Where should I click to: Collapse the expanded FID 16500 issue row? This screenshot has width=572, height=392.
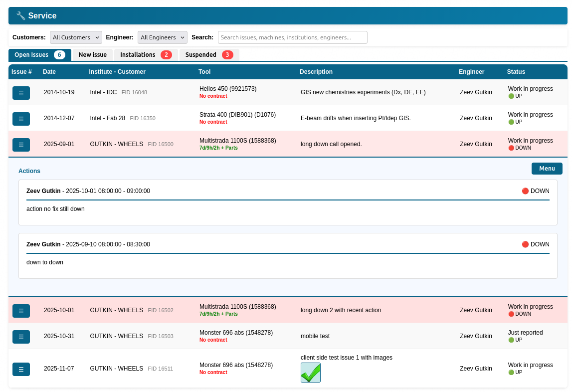tap(21, 145)
